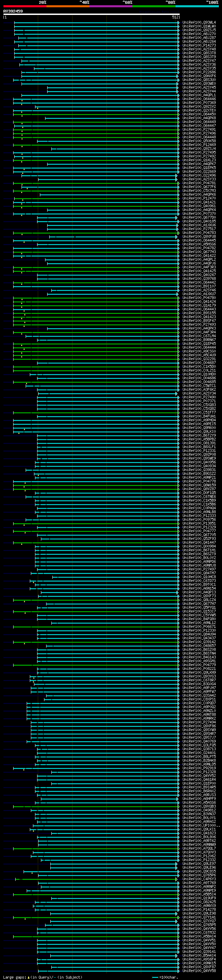The height and width of the screenshot is (980, 222).
Task: Choose UniRef100_Q9M600 hit label
Action: pos(199,428)
